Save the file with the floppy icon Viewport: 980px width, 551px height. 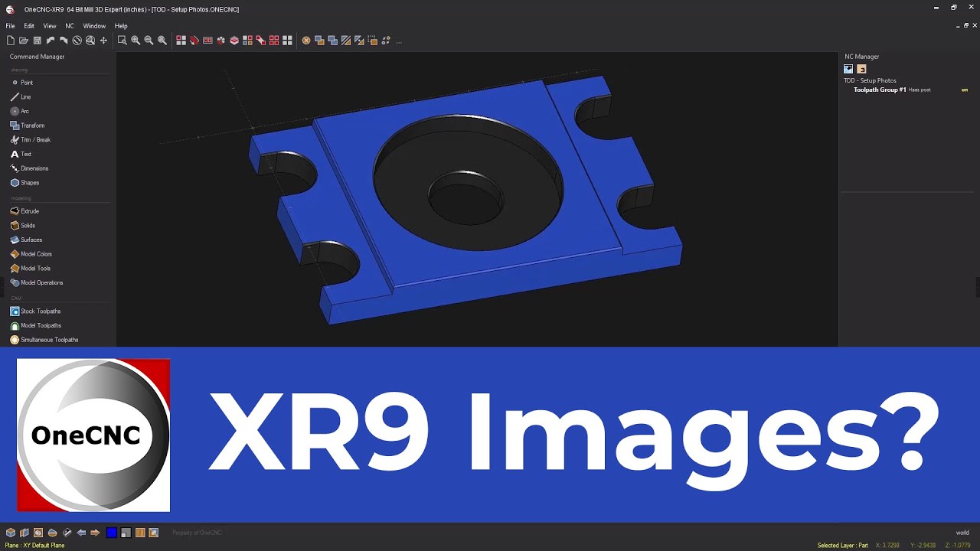pos(37,41)
